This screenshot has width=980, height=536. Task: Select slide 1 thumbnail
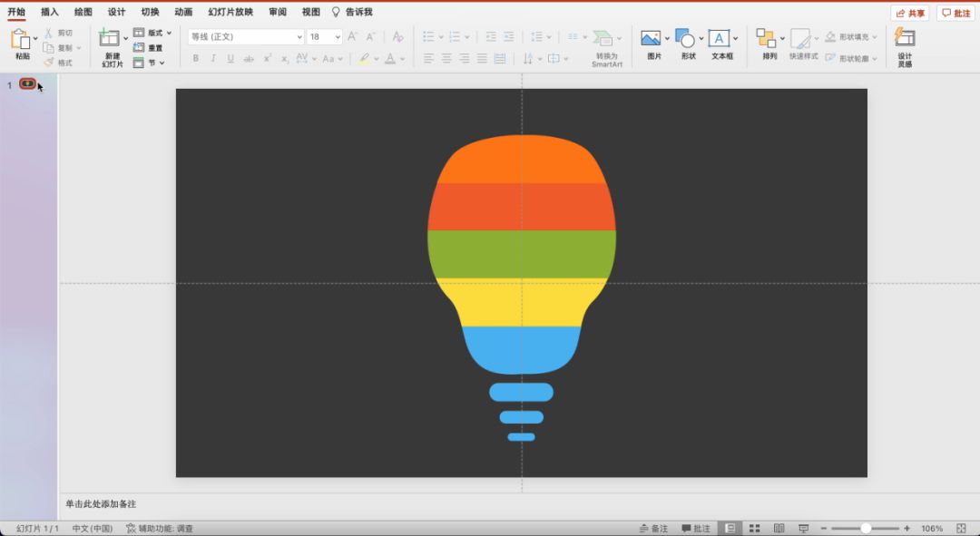point(27,83)
